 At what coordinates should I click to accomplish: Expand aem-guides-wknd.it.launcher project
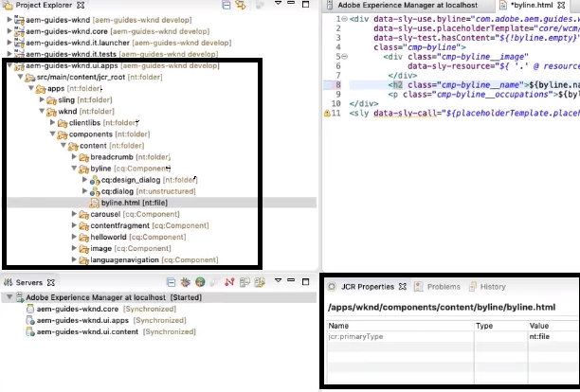[9, 43]
